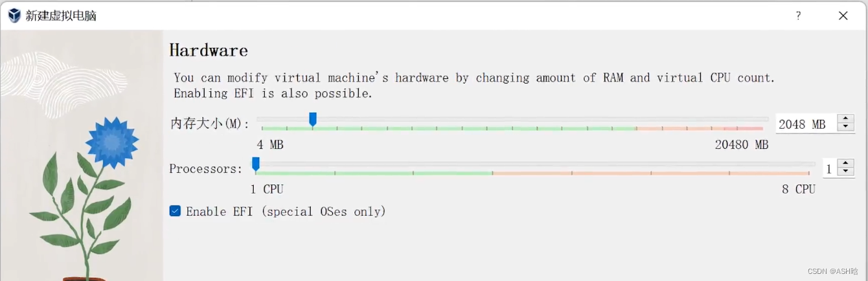Decrease memory with the down arrow

pos(845,128)
